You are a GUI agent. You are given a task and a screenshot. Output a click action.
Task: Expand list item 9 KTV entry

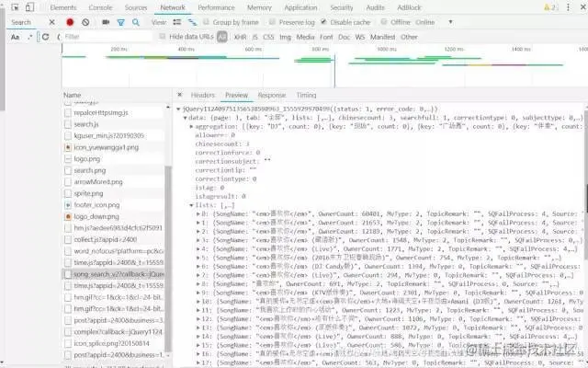tap(198, 293)
